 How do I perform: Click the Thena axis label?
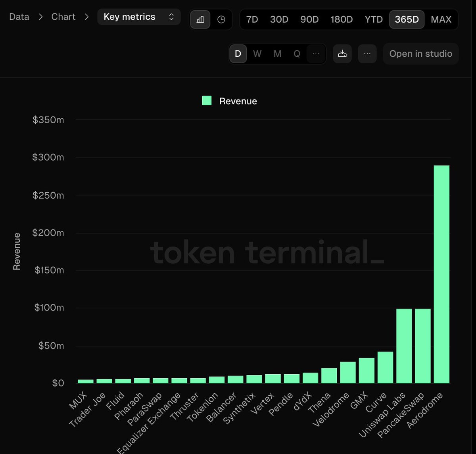pos(320,402)
